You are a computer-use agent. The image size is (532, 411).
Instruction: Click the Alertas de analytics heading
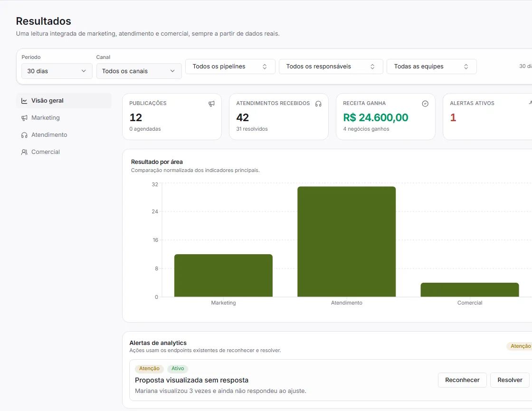[158, 343]
